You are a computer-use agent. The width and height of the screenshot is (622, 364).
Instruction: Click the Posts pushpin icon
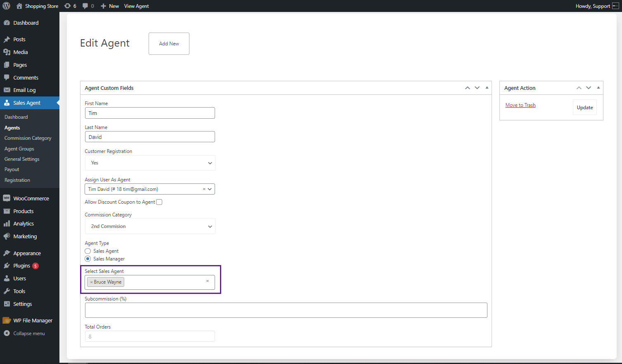(7, 40)
